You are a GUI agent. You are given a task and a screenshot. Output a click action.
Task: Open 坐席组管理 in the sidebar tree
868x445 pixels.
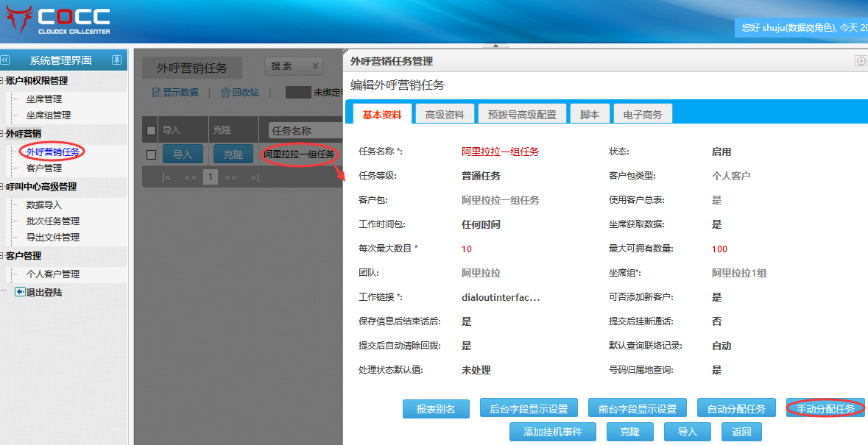49,115
